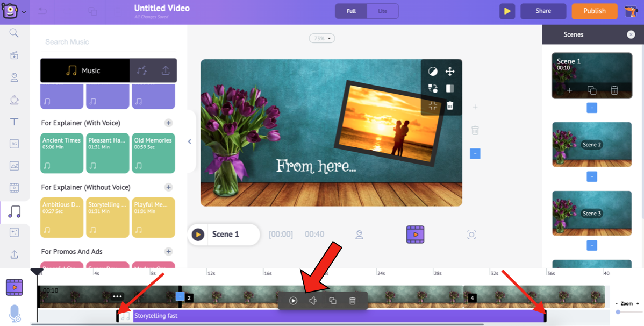
Task: Click the Share button
Action: click(543, 11)
